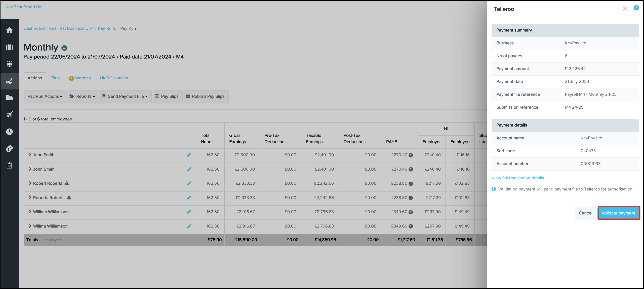Expand the Willma Williamson row
The height and width of the screenshot is (289, 644).
pyautogui.click(x=30, y=226)
